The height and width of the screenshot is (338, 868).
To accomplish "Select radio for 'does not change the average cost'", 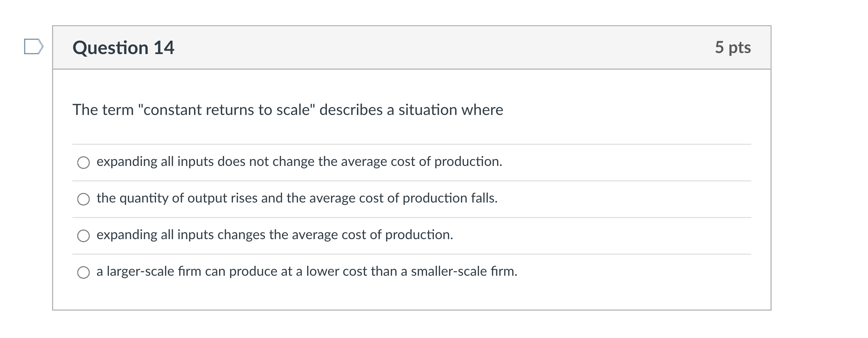I will (84, 162).
